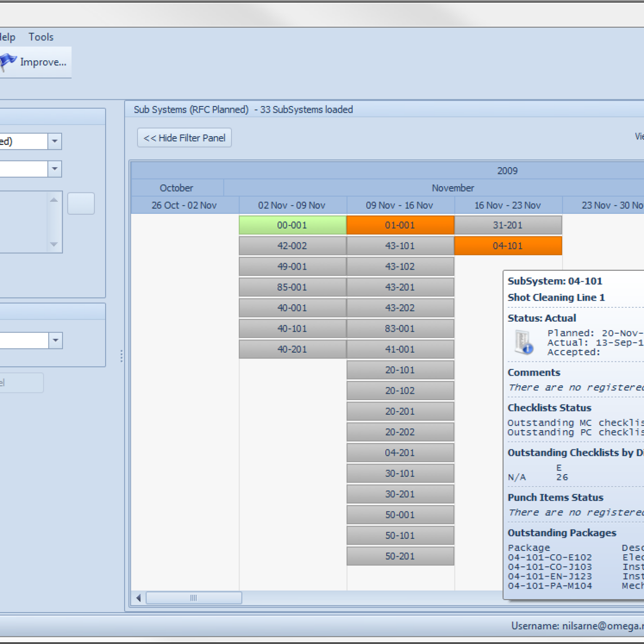Screen dimensions: 644x644
Task: Expand the top filter dropdown ending in 'ed)'
Action: click(55, 141)
